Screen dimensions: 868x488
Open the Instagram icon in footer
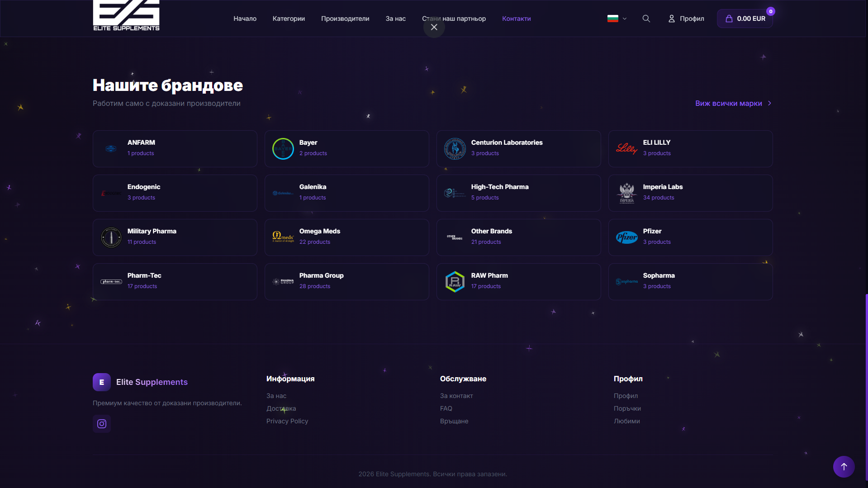click(102, 424)
